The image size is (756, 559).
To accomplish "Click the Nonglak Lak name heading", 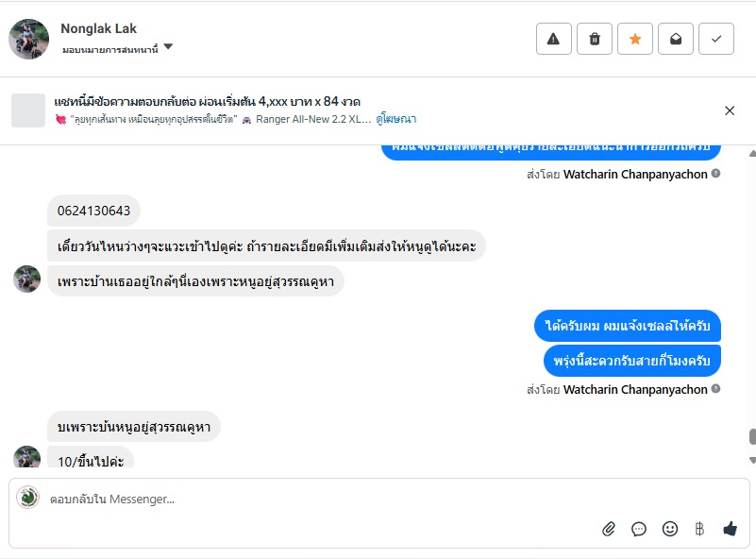I will pos(98,28).
